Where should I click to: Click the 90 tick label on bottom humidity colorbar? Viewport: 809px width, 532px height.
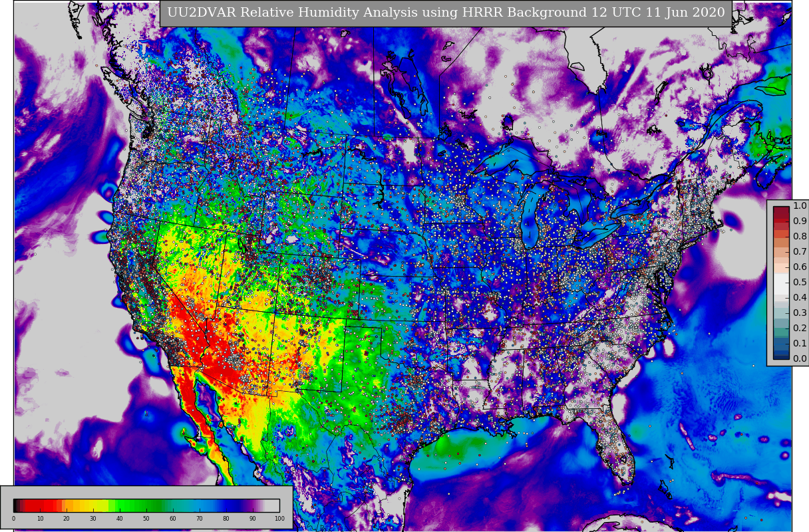point(253,519)
